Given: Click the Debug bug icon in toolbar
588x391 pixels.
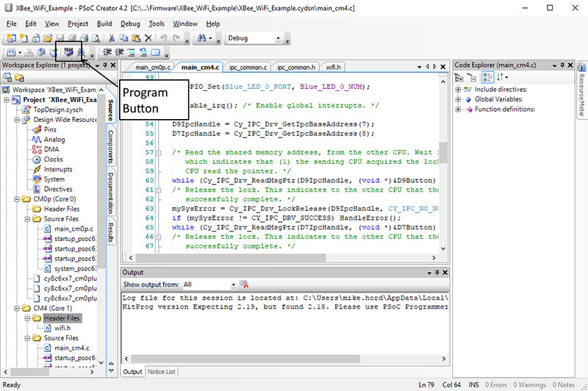Looking at the screenshot, I should 81,52.
